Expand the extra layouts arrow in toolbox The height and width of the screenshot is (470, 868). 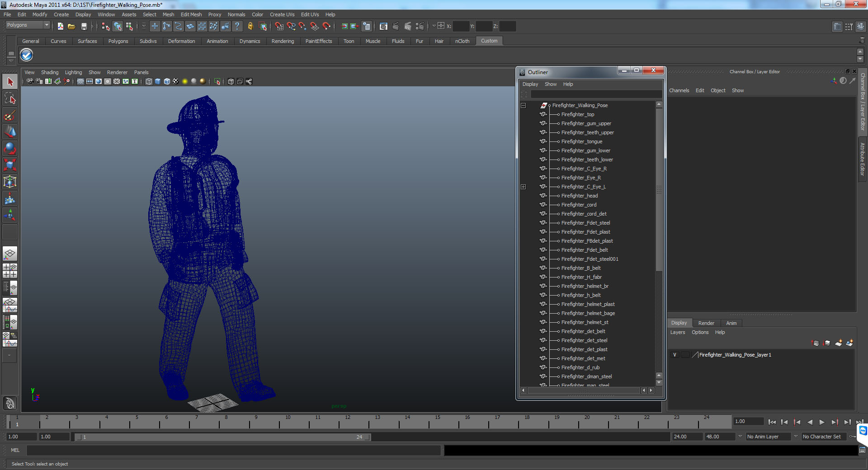pyautogui.click(x=9, y=356)
